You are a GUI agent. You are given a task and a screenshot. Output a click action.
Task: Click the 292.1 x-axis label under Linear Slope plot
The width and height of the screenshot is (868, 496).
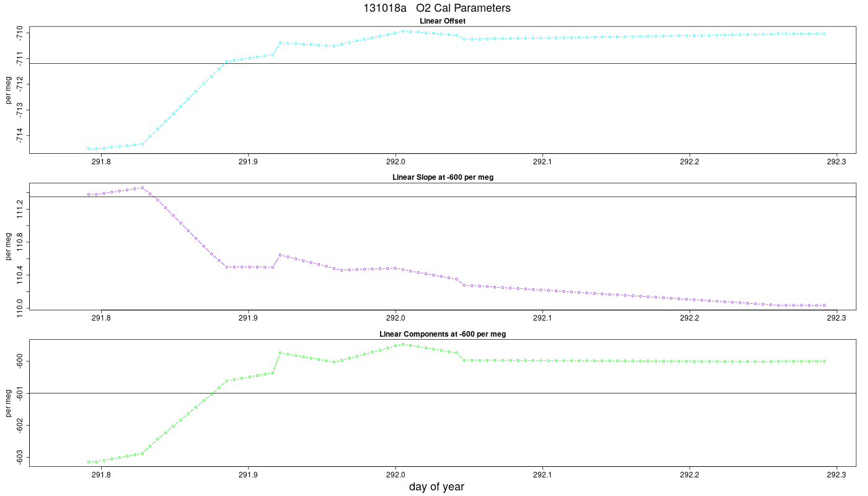pos(542,318)
